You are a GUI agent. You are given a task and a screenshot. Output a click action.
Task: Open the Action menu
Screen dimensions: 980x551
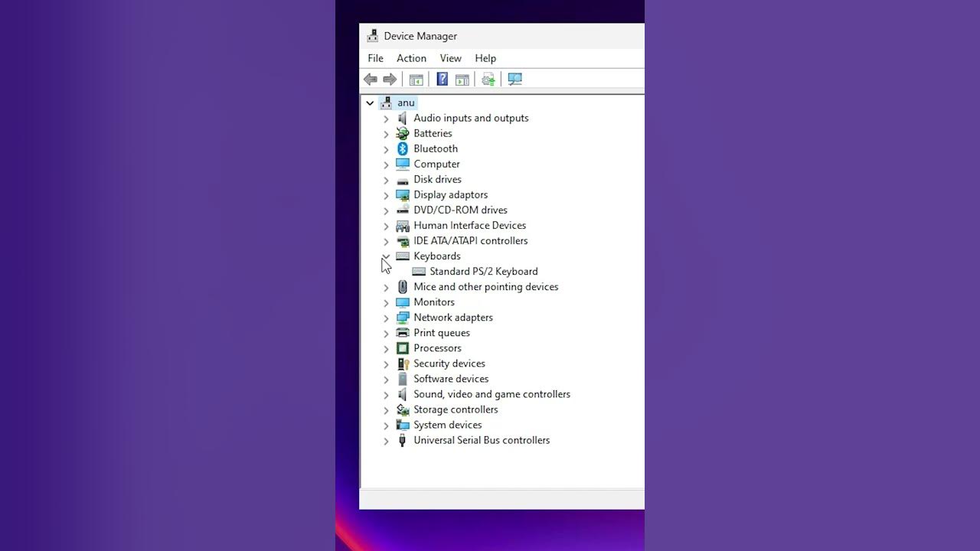coord(411,58)
